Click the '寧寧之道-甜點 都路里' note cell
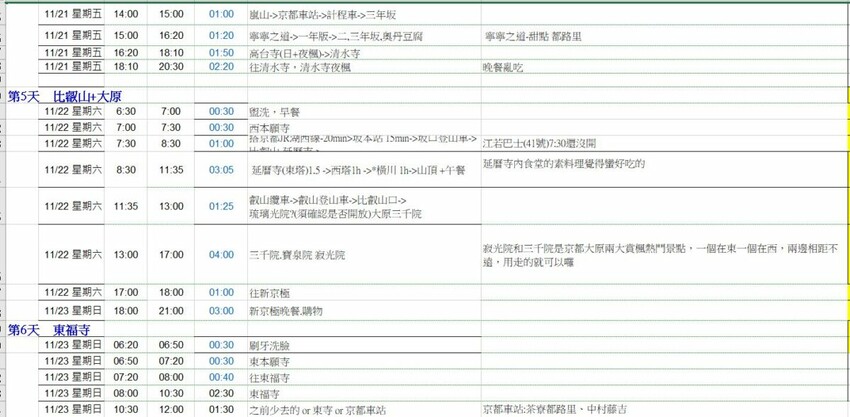Screen dimensions: 850x417 point(528,36)
